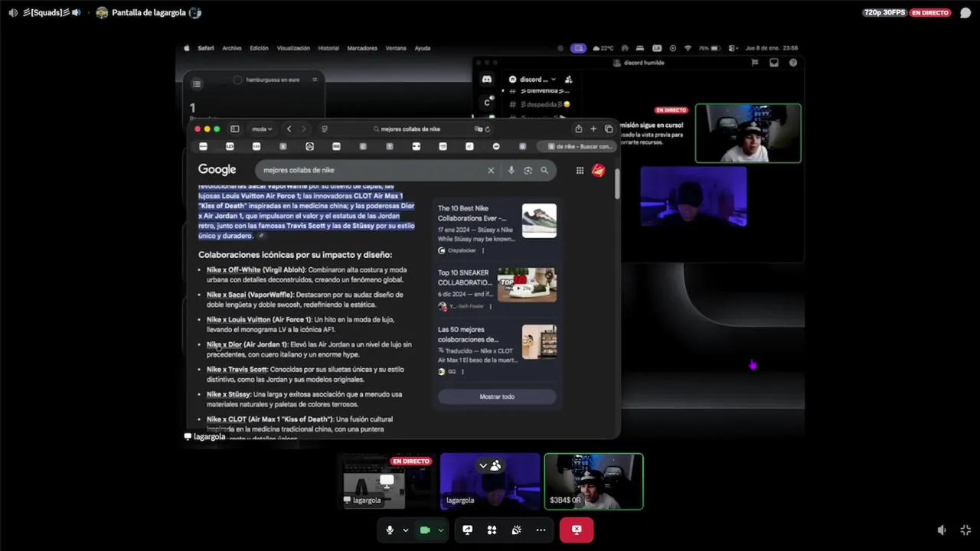Open the Archivo menu in Safari
This screenshot has width=980, height=551.
coord(232,48)
